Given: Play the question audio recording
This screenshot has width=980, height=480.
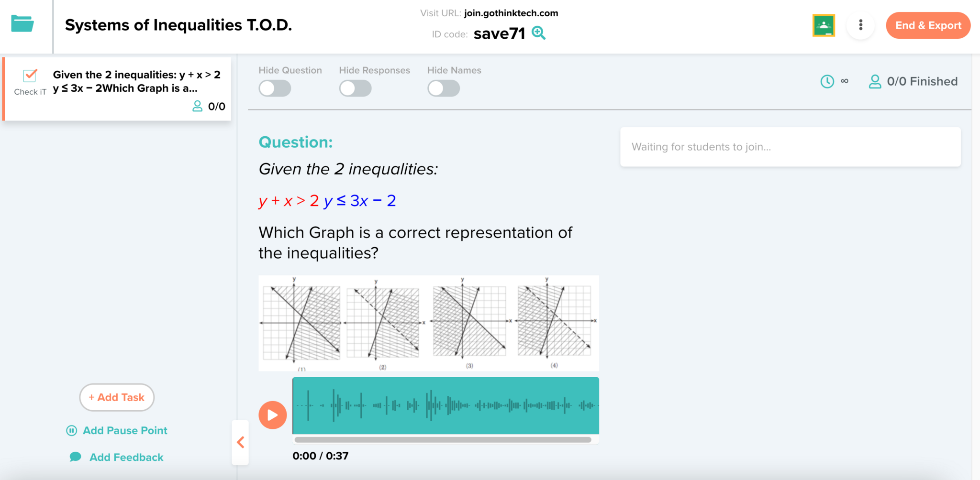Looking at the screenshot, I should [272, 415].
